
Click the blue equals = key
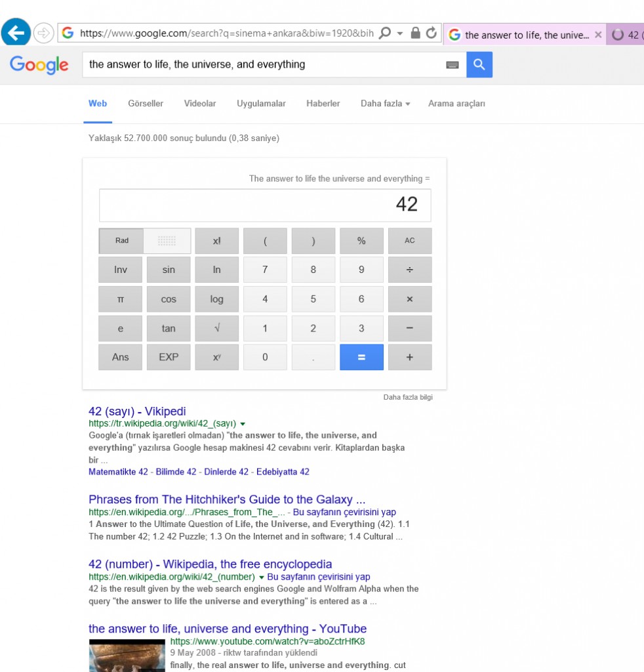[361, 357]
